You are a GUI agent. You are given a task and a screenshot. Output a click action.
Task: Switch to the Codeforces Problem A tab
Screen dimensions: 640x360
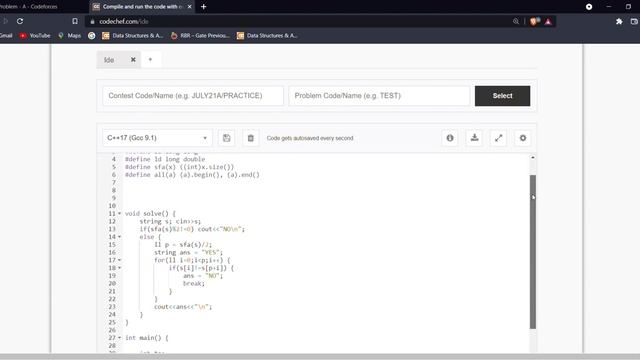pos(29,7)
